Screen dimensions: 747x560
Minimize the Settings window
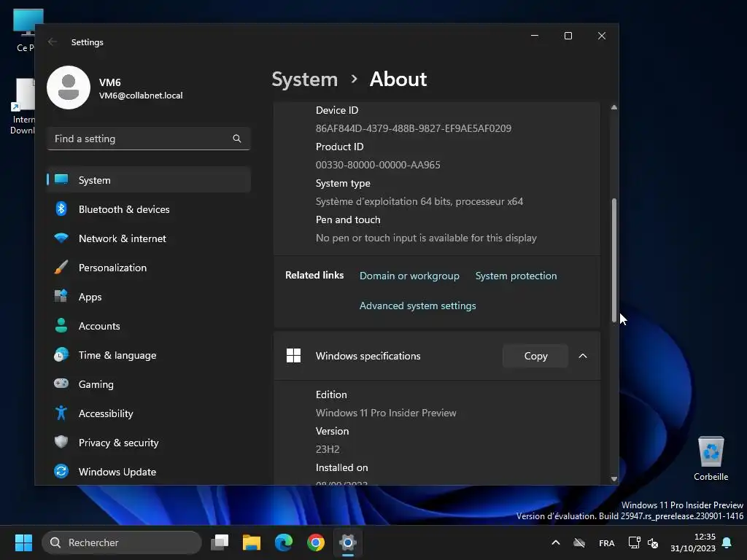(535, 36)
